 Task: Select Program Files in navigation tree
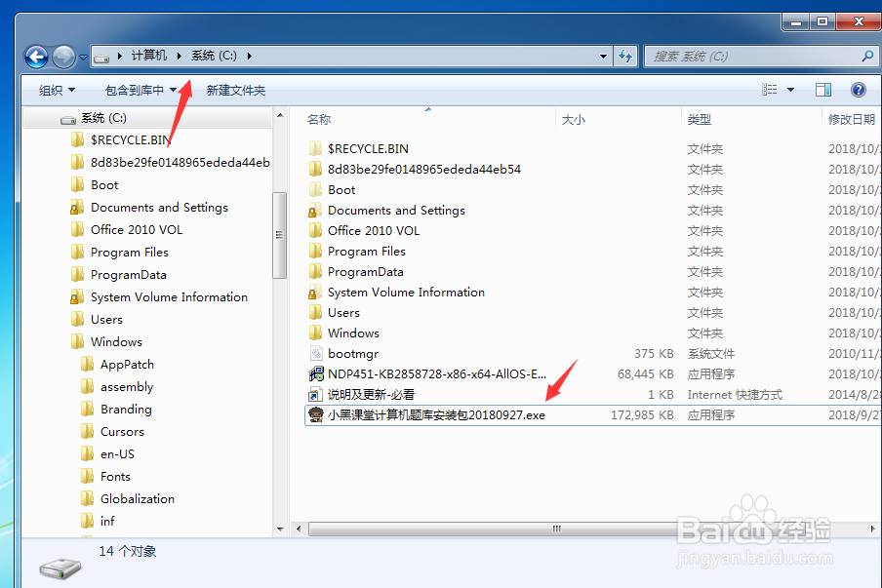[130, 253]
